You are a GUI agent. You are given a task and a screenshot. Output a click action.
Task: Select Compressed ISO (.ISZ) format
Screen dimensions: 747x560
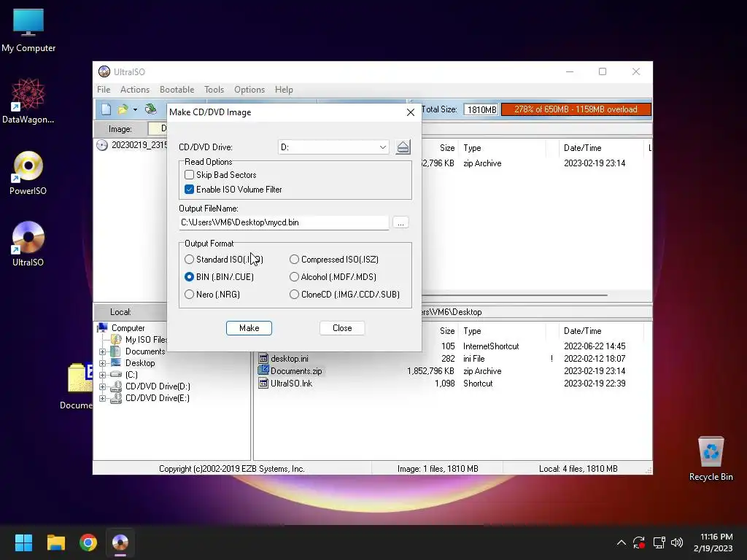(294, 260)
